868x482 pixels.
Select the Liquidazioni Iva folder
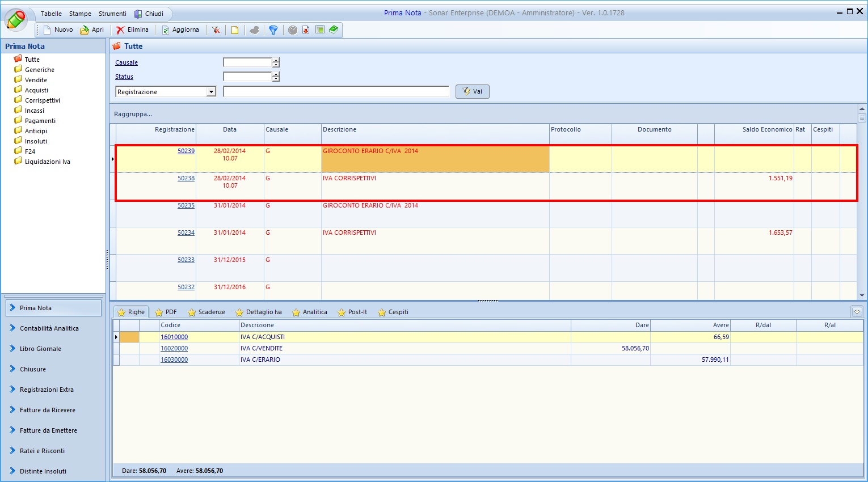(47, 162)
